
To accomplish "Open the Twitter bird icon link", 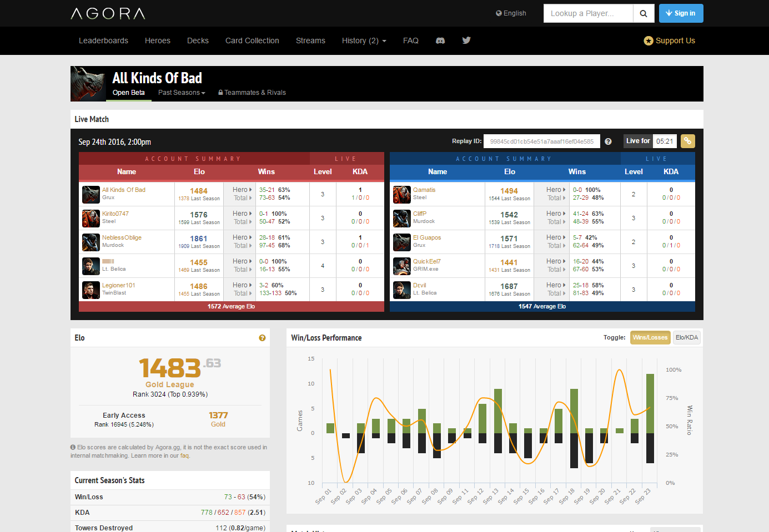I will (x=466, y=40).
